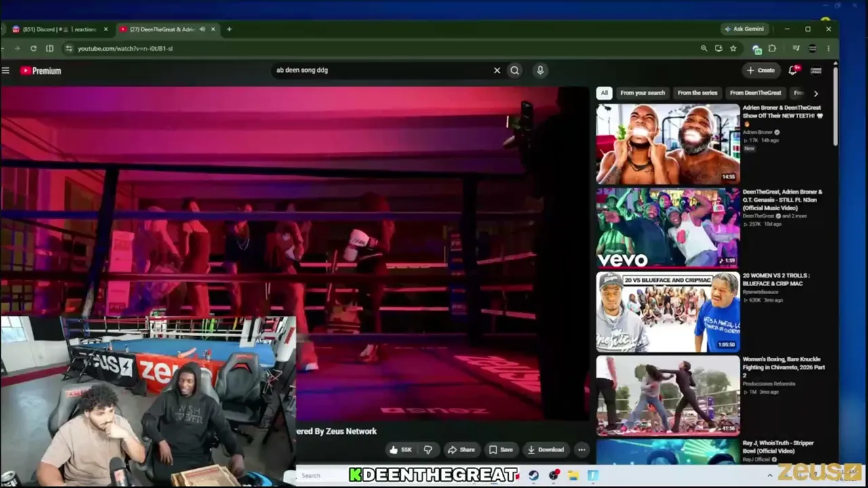Select the From DeenTheGreat chip

tap(755, 93)
